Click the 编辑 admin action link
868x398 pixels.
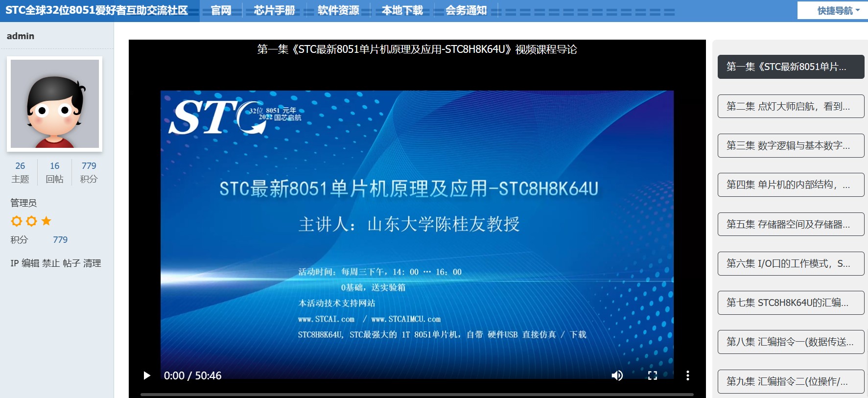pyautogui.click(x=30, y=263)
